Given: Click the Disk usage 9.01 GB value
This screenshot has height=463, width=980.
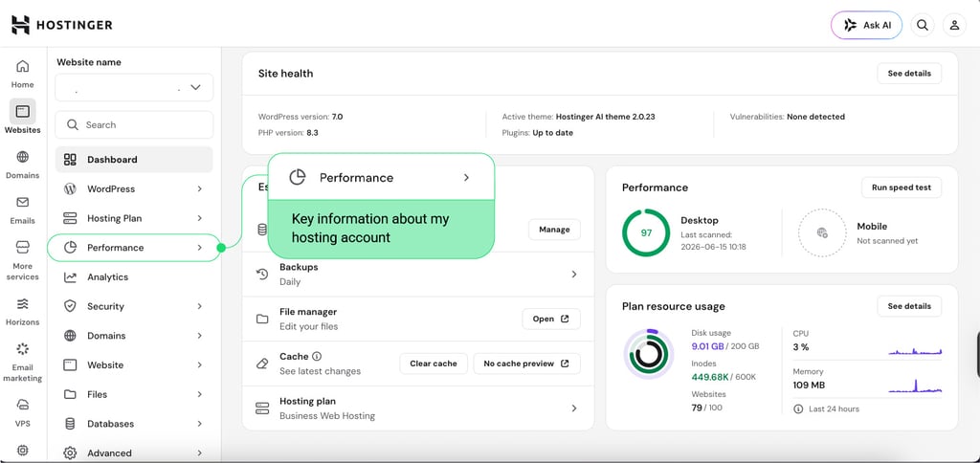Looking at the screenshot, I should tap(707, 346).
